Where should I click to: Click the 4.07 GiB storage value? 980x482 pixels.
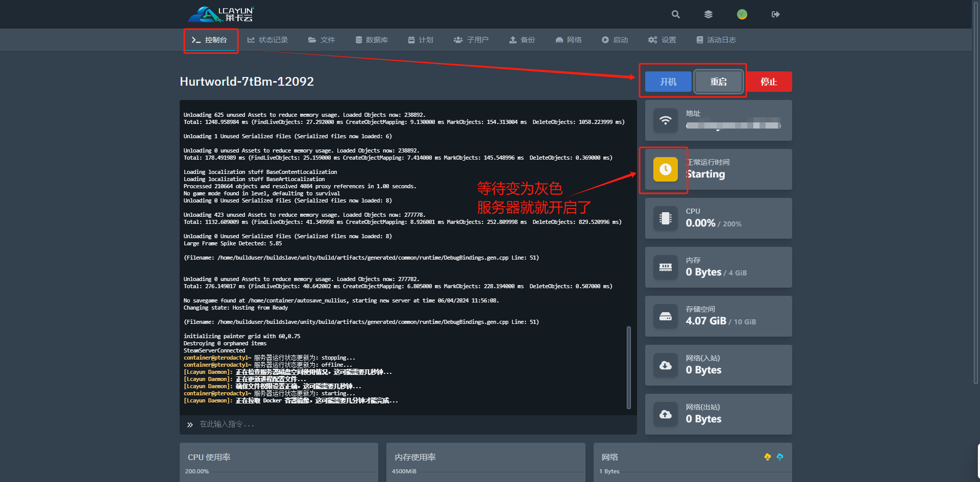706,321
